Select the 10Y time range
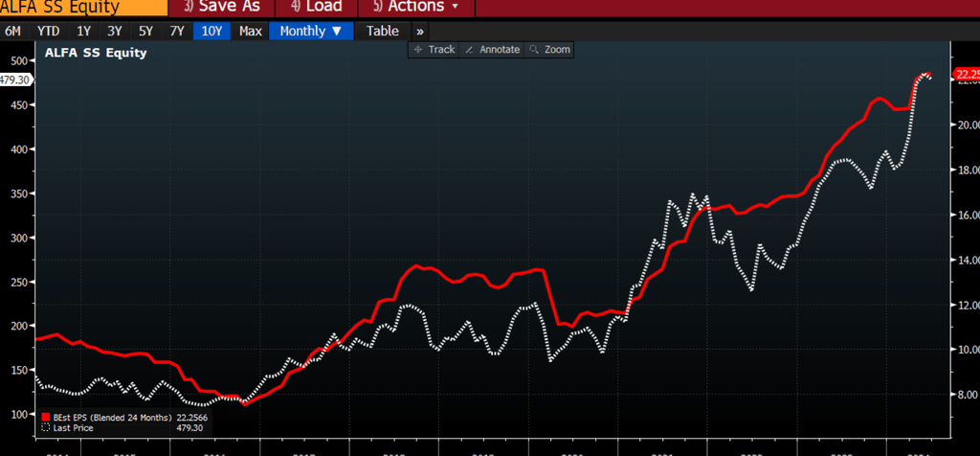980x456 pixels. coord(212,31)
